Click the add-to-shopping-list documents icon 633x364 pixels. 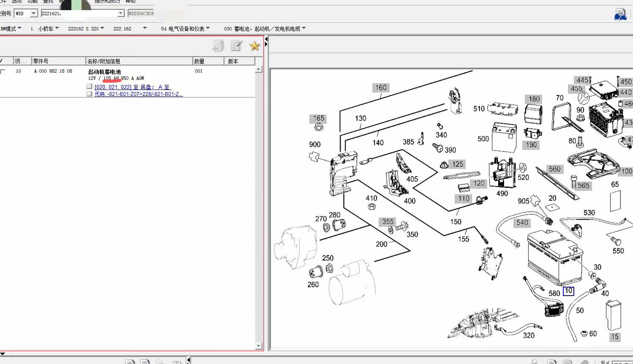click(x=218, y=46)
